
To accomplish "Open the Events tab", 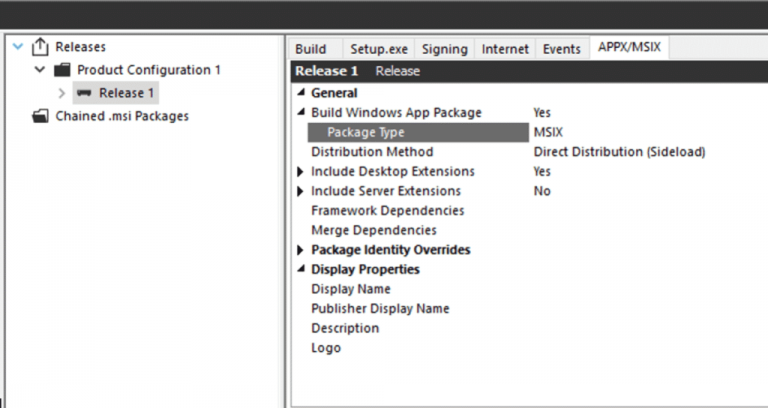I will coord(562,49).
